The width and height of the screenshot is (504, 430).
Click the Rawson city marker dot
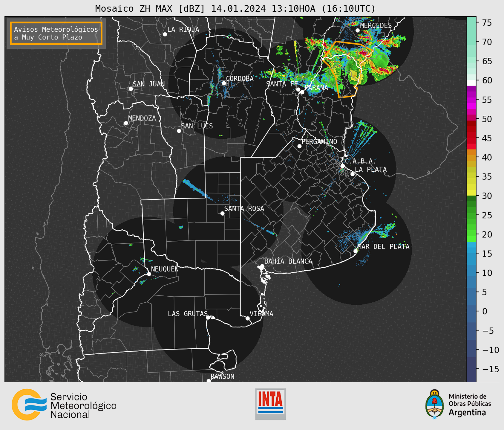point(209,381)
